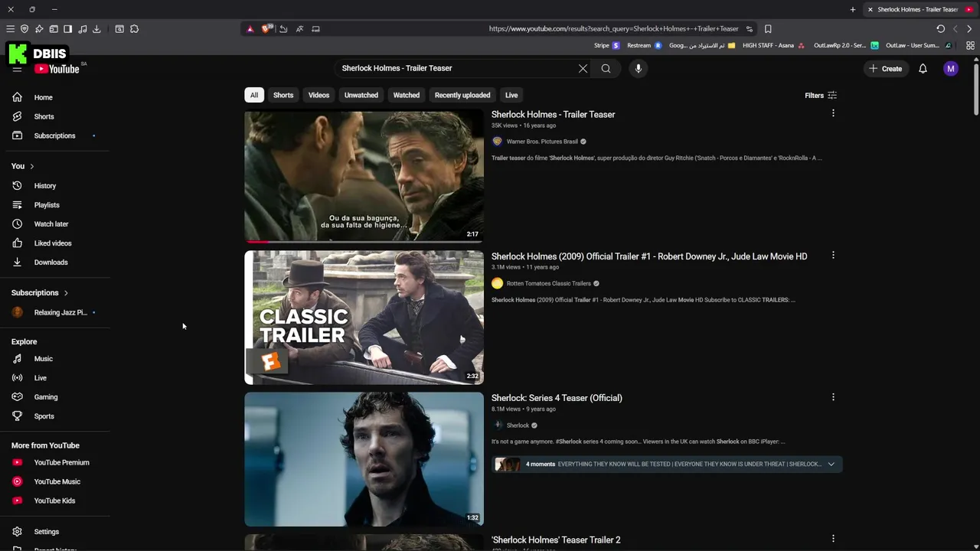Click the magnifier search button
Screen dimensions: 980x551
tap(606, 69)
